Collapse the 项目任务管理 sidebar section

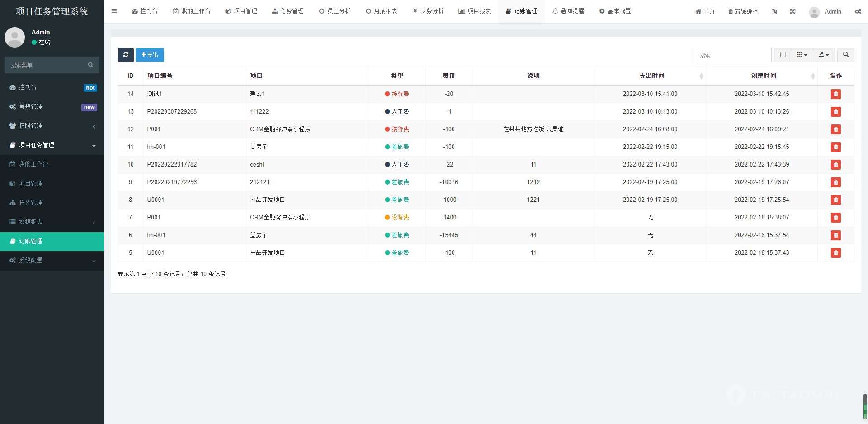click(x=52, y=145)
